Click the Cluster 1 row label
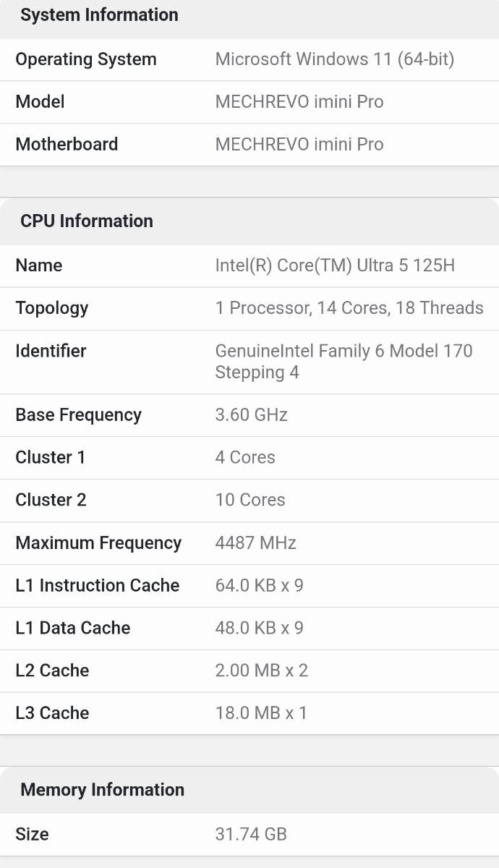 click(51, 457)
